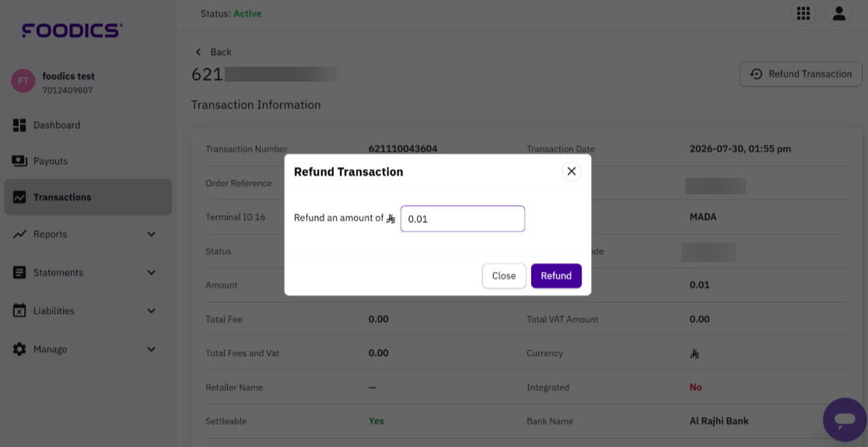Confirm with the purple Refund button
The width and height of the screenshot is (868, 447).
click(x=556, y=275)
